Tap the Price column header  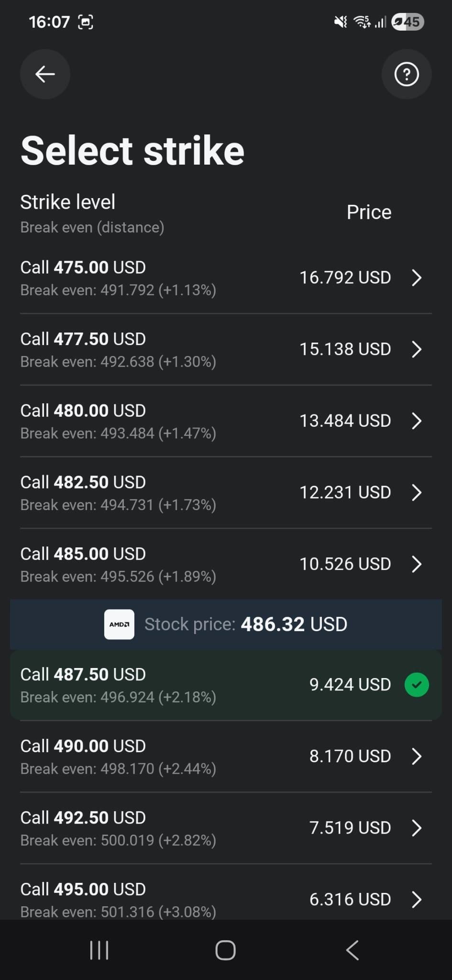(x=369, y=212)
